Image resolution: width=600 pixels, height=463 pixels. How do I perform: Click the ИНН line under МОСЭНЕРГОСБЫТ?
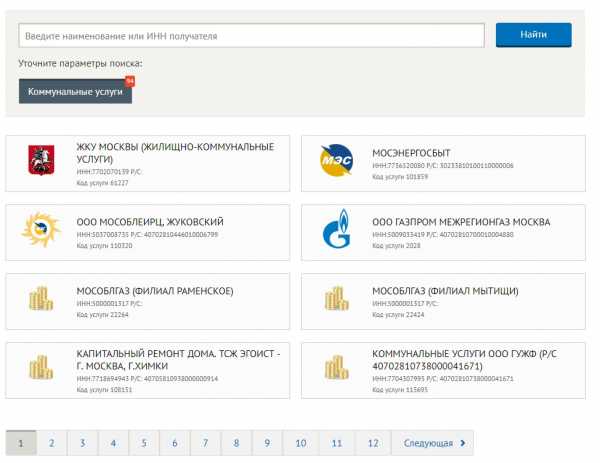click(x=443, y=166)
